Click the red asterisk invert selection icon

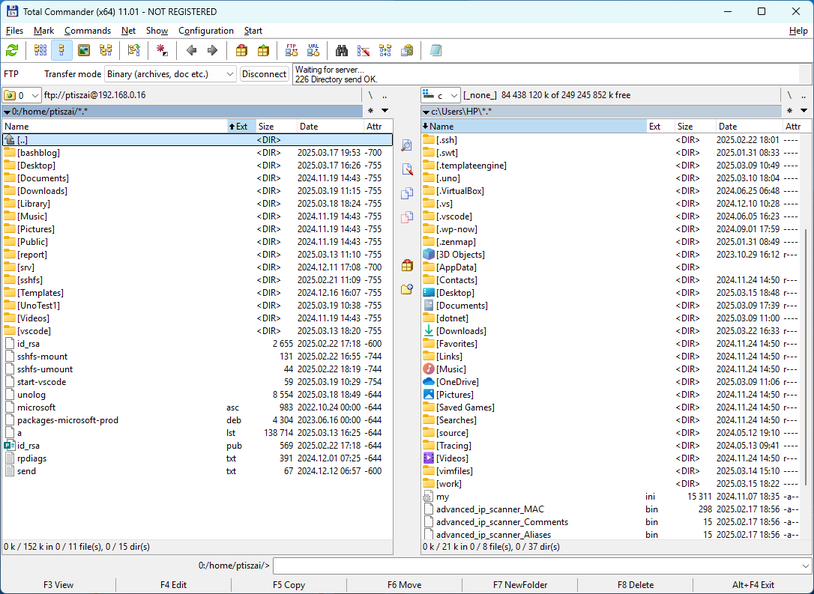(162, 50)
